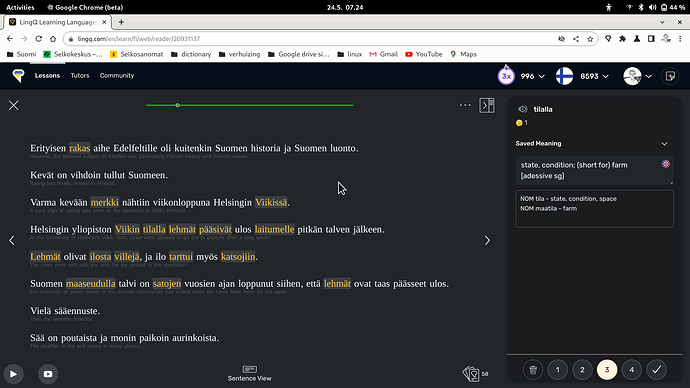Open GNOME Activities overview

20,7
